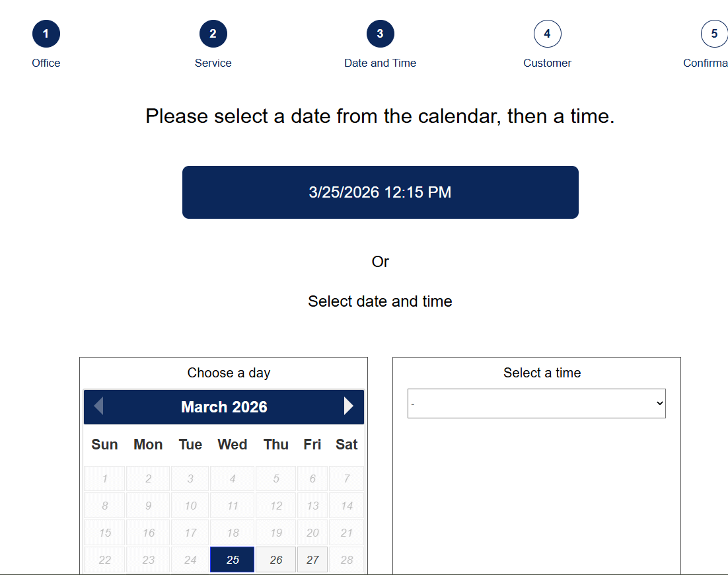The height and width of the screenshot is (575, 728).
Task: Click step 5 Confirmation circle
Action: 713,34
